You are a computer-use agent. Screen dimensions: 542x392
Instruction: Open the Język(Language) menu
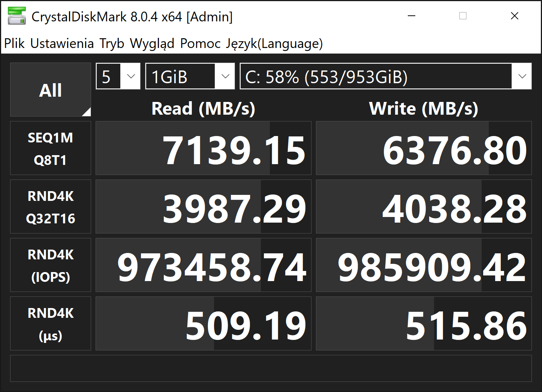click(274, 43)
